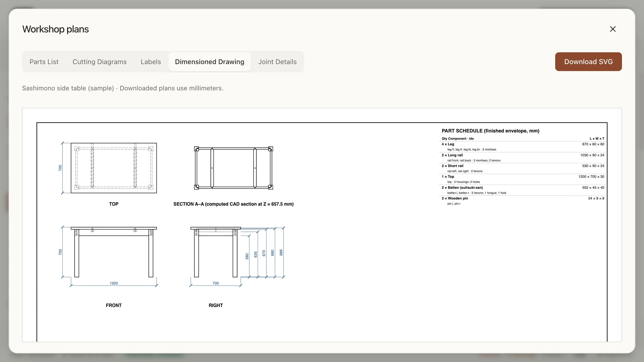
Task: Select the Labels tab
Action: pyautogui.click(x=151, y=62)
